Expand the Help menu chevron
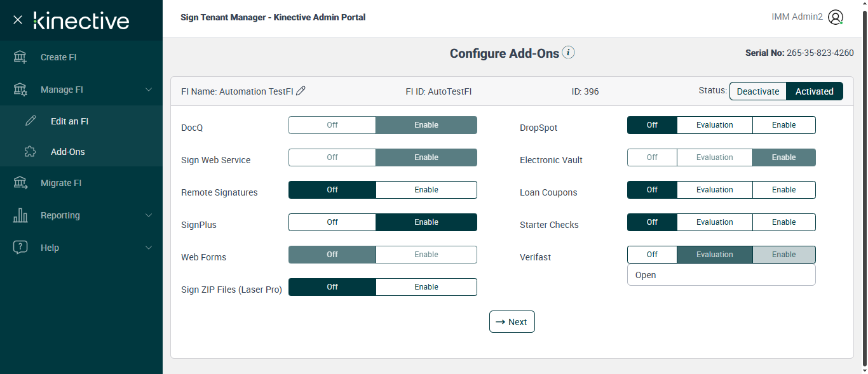The image size is (868, 374). [149, 248]
